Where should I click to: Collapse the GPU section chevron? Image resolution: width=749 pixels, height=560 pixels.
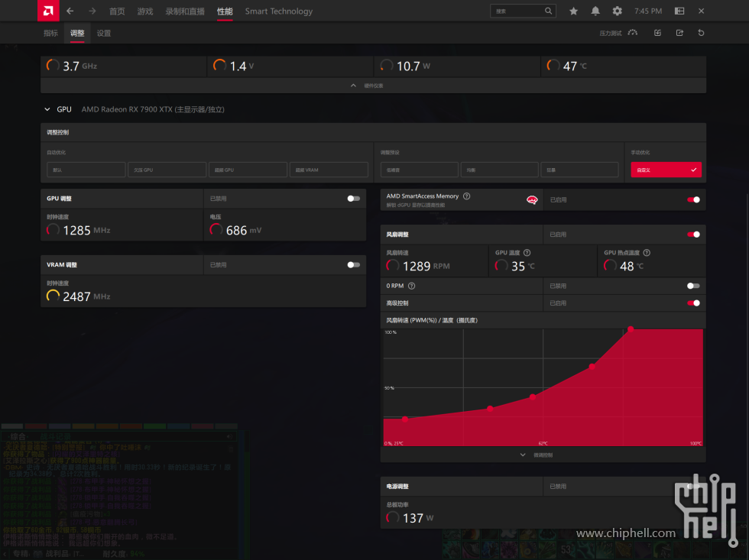[x=47, y=109]
